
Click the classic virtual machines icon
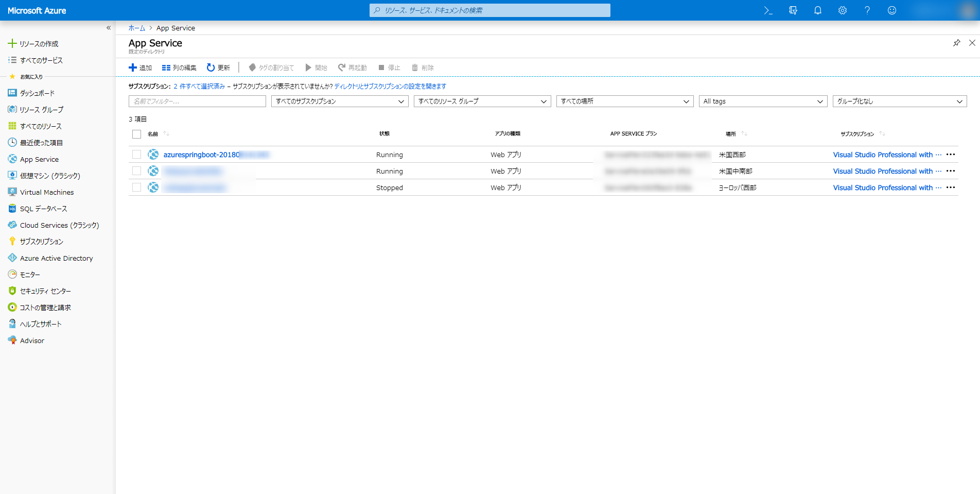point(12,175)
